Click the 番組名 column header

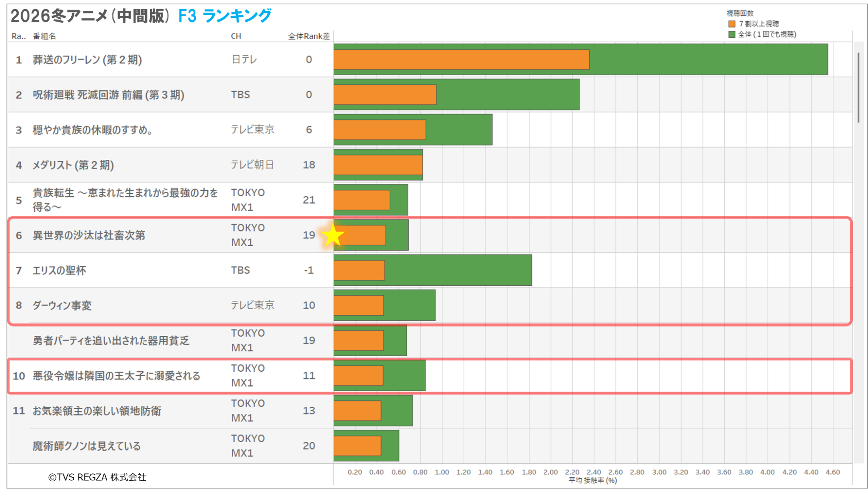coord(44,36)
